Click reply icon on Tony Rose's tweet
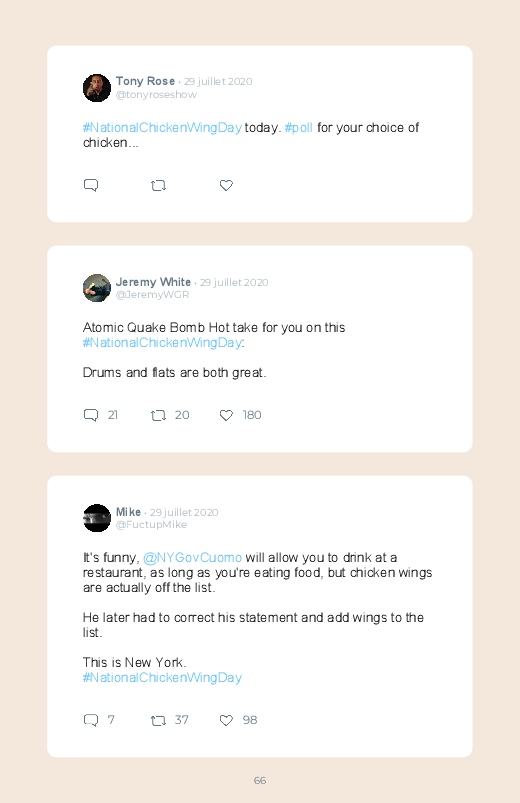This screenshot has width=520, height=803. point(91,185)
